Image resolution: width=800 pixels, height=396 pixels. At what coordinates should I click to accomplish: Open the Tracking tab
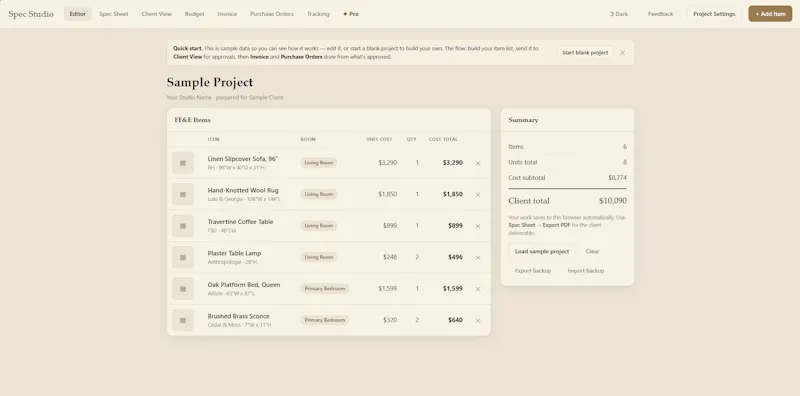point(318,14)
